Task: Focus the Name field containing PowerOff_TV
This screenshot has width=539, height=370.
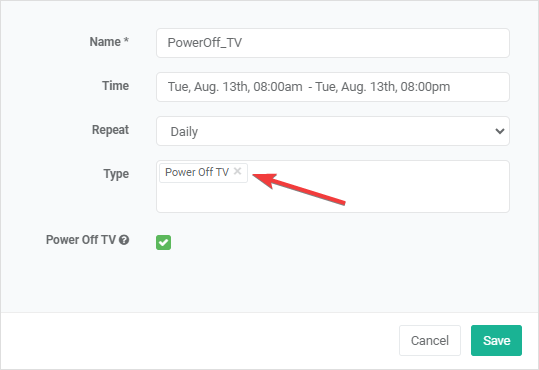Action: click(x=333, y=43)
